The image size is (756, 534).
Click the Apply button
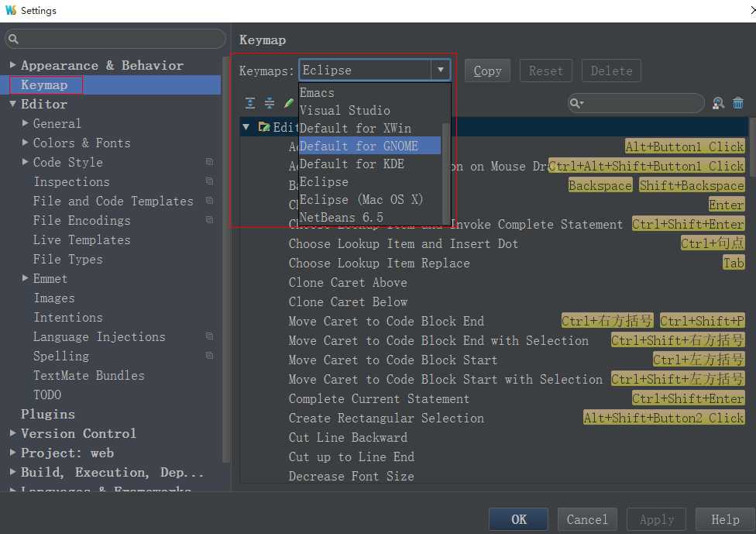pos(656,519)
